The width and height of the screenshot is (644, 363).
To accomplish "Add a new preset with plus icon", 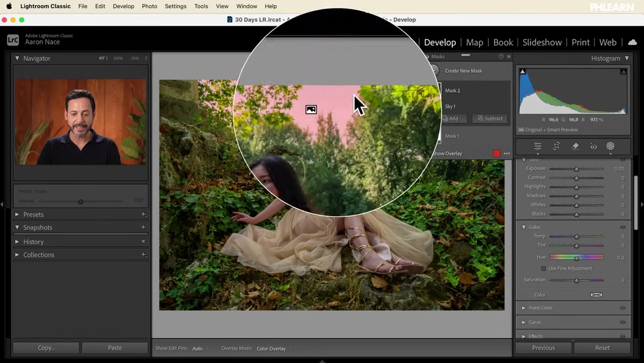I will tap(143, 214).
